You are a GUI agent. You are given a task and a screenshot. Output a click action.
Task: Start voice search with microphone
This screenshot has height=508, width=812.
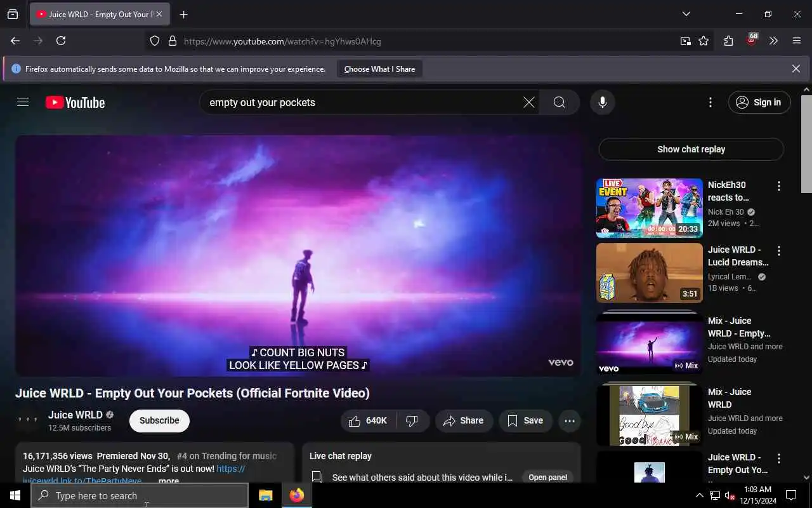tap(602, 102)
